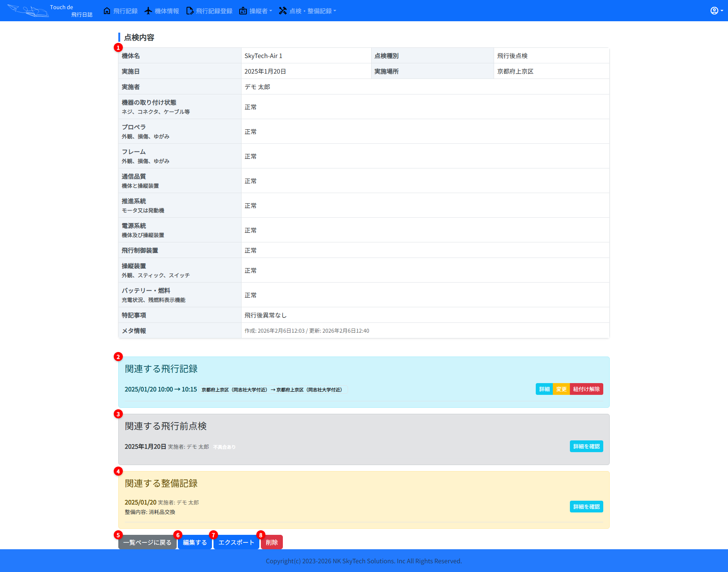This screenshot has width=728, height=572.
Task: Click the user account avatar icon
Action: 714,11
